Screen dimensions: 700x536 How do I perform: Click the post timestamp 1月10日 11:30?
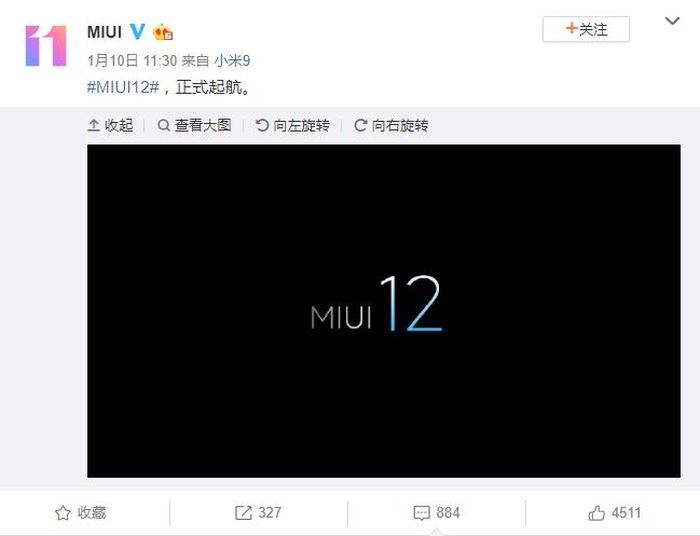(132, 60)
